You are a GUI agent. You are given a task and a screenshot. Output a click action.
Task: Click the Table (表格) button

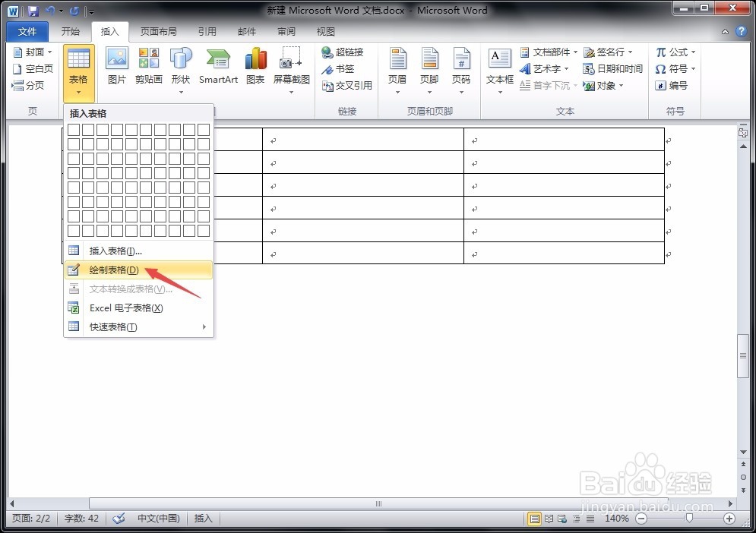(x=78, y=73)
